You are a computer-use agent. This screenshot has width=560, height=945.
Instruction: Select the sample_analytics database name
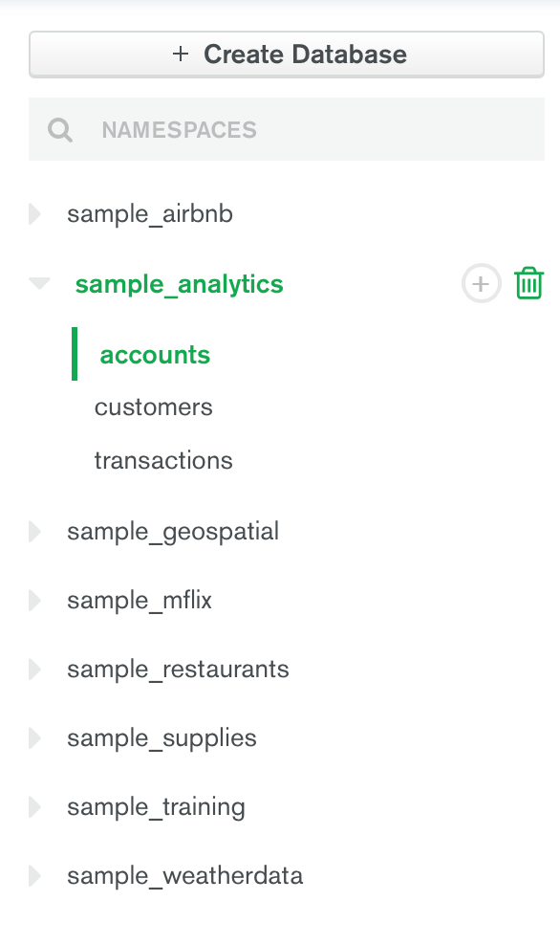coord(179,284)
